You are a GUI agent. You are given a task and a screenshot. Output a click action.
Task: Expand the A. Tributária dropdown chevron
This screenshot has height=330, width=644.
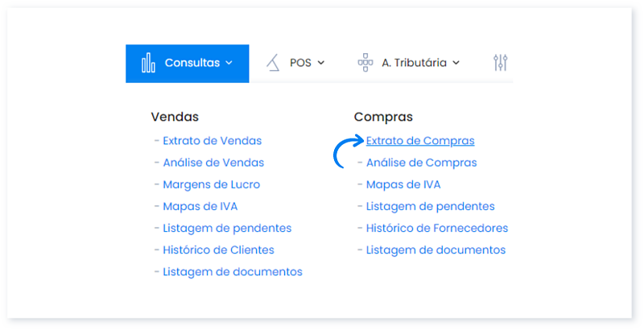coord(456,63)
